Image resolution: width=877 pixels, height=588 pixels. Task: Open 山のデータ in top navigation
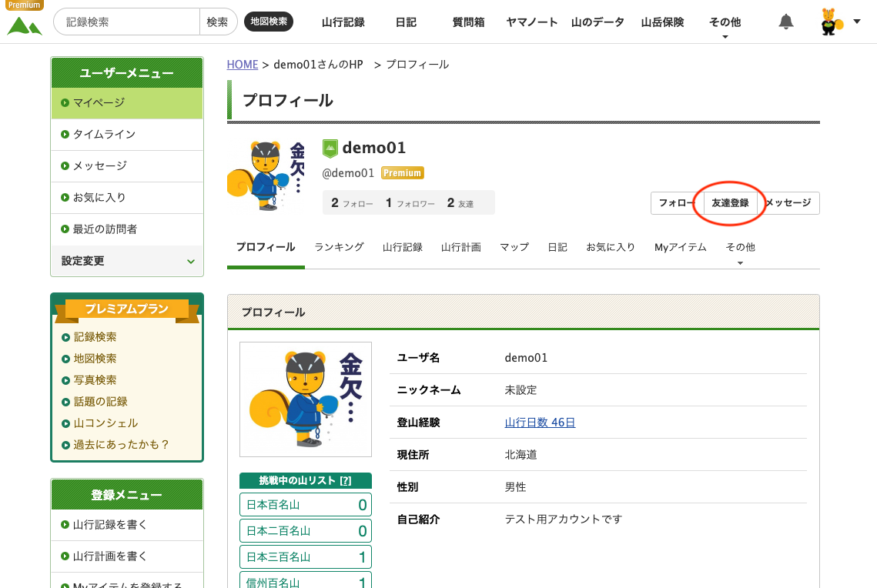click(x=597, y=22)
